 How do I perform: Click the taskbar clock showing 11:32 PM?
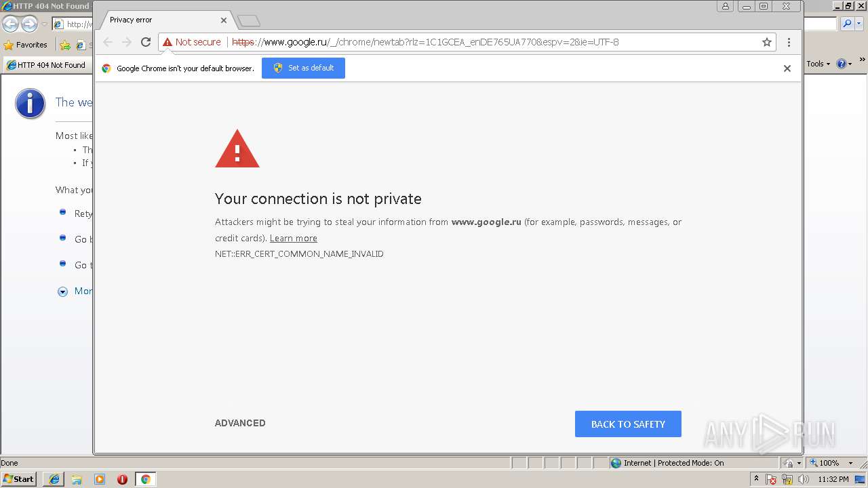[x=833, y=479]
